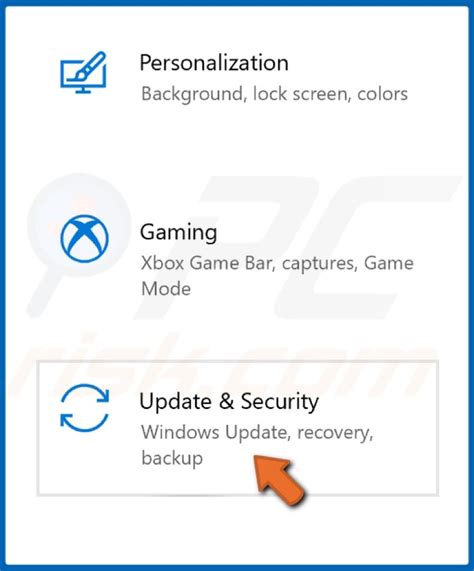Select 'Xbox Game Bar, captures, Game Mode' text
The height and width of the screenshot is (571, 474).
click(x=277, y=276)
